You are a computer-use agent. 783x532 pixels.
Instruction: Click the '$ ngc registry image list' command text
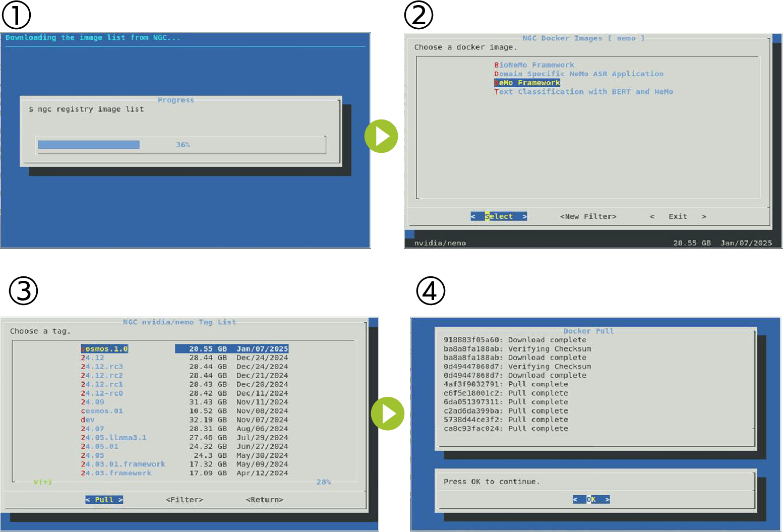pyautogui.click(x=86, y=109)
